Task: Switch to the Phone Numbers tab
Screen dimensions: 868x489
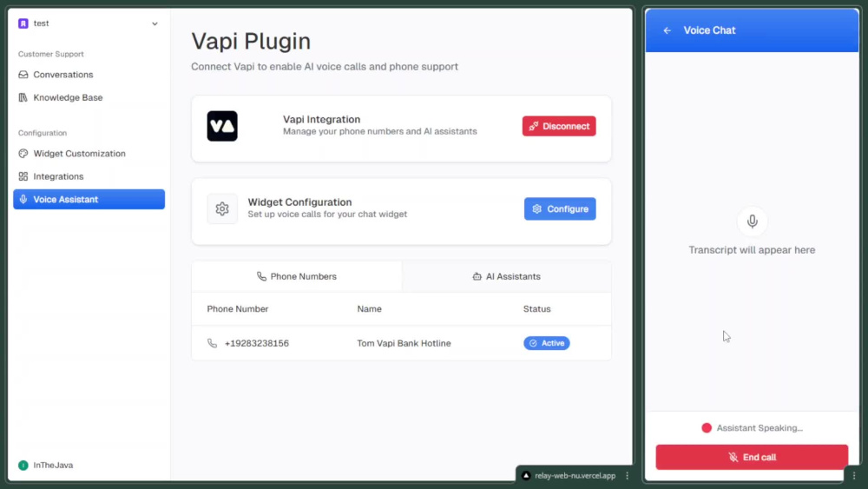Action: point(297,276)
